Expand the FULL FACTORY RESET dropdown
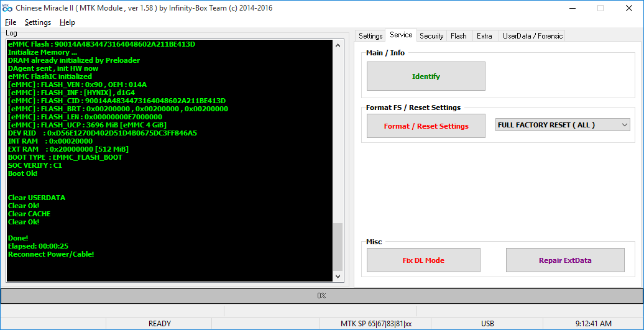 click(563, 125)
